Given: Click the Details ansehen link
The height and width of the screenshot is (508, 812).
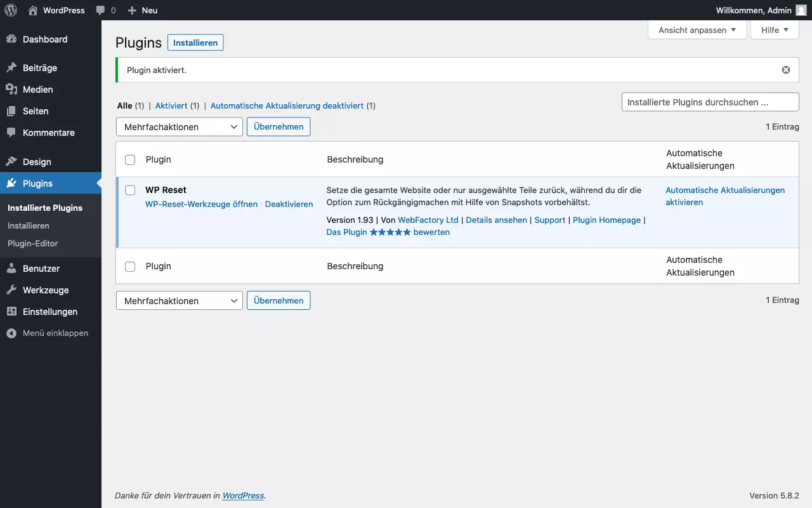Looking at the screenshot, I should pyautogui.click(x=497, y=220).
